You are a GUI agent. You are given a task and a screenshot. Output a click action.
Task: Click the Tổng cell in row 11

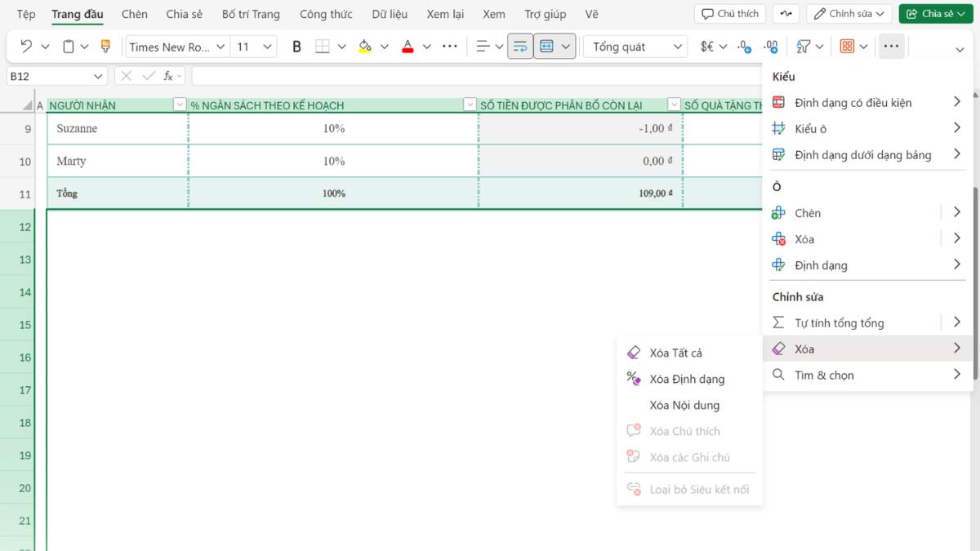pyautogui.click(x=118, y=193)
